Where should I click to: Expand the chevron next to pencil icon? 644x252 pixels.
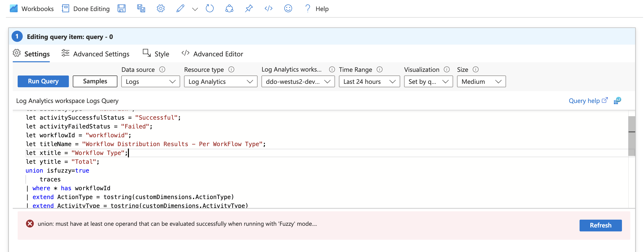(195, 9)
